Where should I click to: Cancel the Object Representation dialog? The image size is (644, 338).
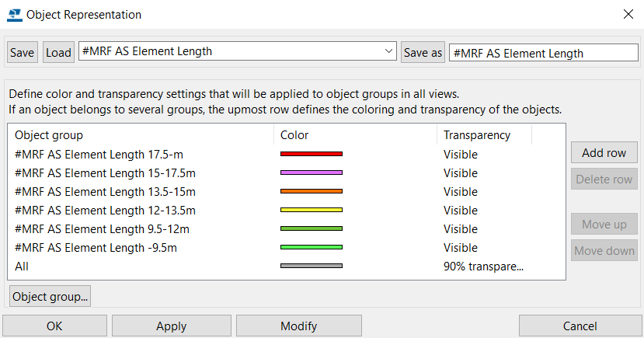point(580,326)
